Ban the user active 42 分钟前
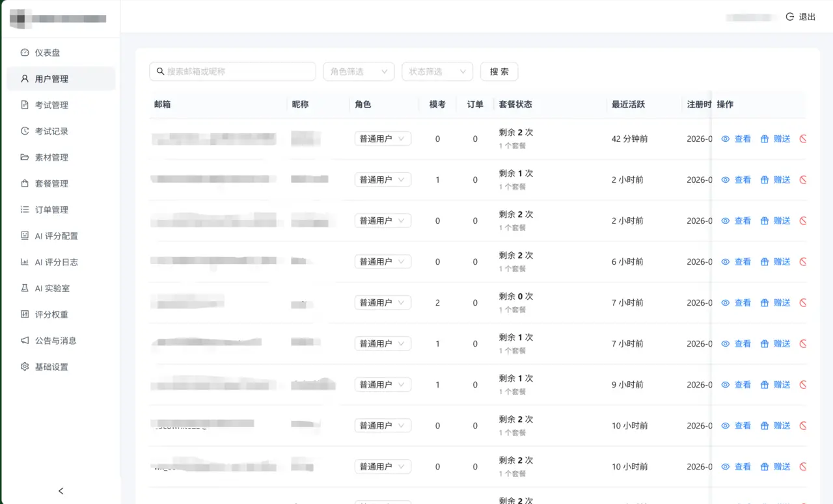 [x=803, y=139]
